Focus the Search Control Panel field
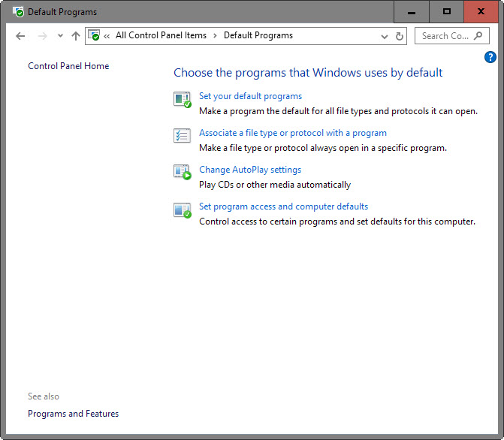 [x=452, y=36]
